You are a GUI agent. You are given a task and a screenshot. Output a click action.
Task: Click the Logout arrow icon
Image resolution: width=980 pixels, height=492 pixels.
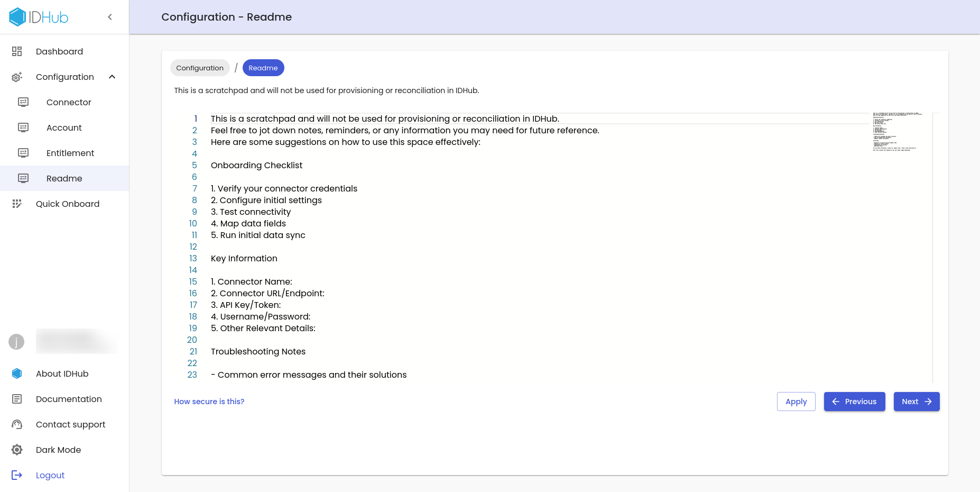pyautogui.click(x=17, y=475)
